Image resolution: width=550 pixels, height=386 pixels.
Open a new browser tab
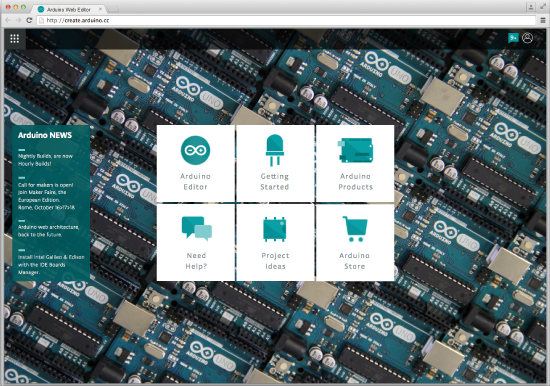[x=113, y=10]
